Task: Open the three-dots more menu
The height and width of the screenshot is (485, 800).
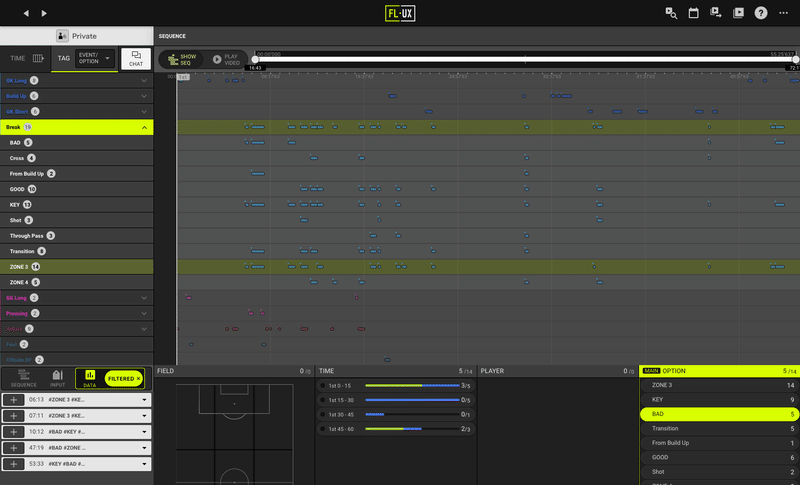Action: 783,13
